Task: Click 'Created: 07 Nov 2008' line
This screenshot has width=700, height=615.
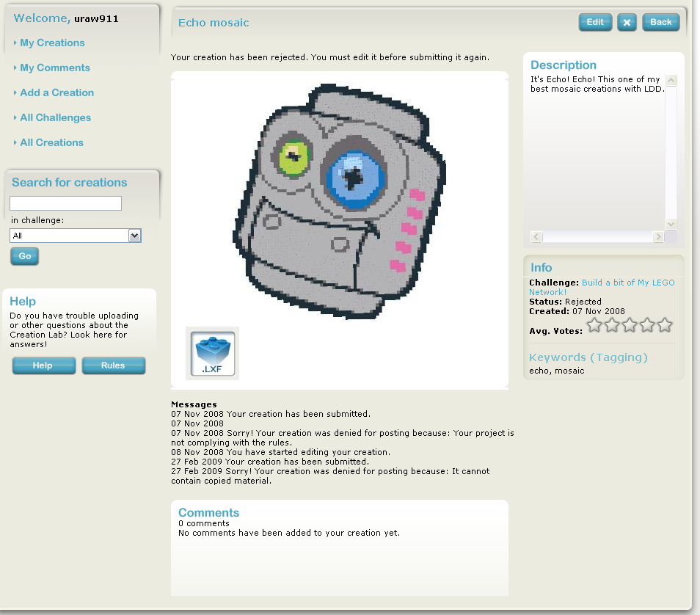Action: coord(577,311)
